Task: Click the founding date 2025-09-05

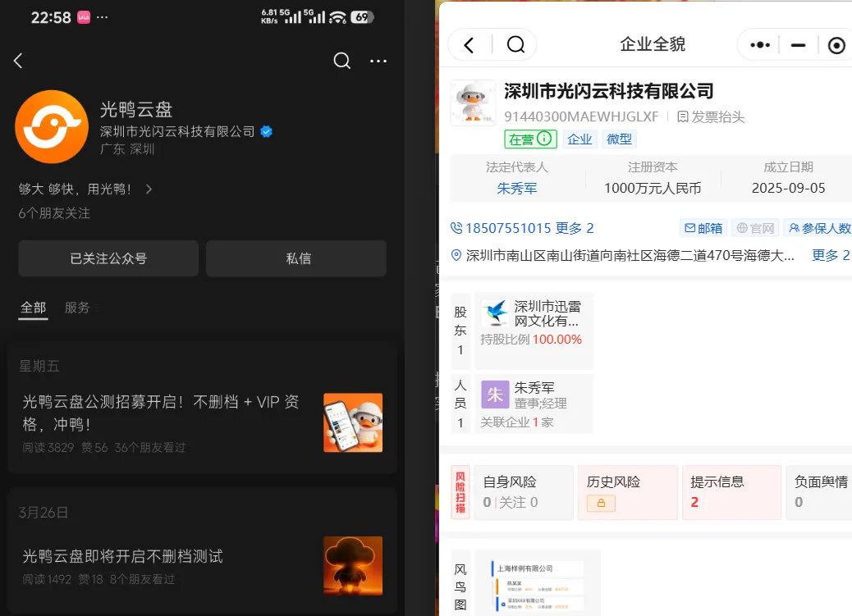Action: (x=788, y=188)
